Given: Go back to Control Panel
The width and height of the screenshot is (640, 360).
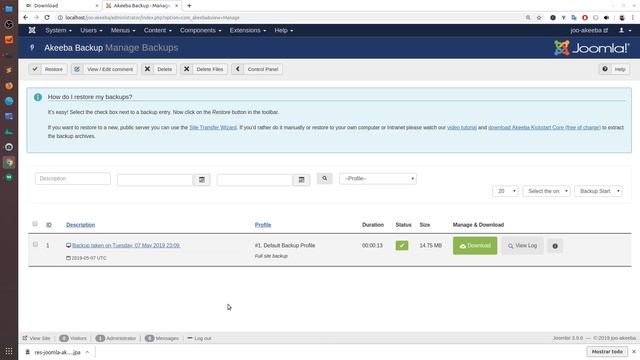Looking at the screenshot, I should click(257, 69).
